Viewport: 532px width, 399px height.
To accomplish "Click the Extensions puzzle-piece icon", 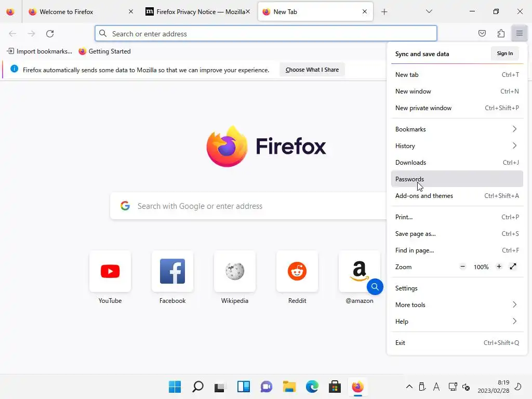I will pos(501,33).
